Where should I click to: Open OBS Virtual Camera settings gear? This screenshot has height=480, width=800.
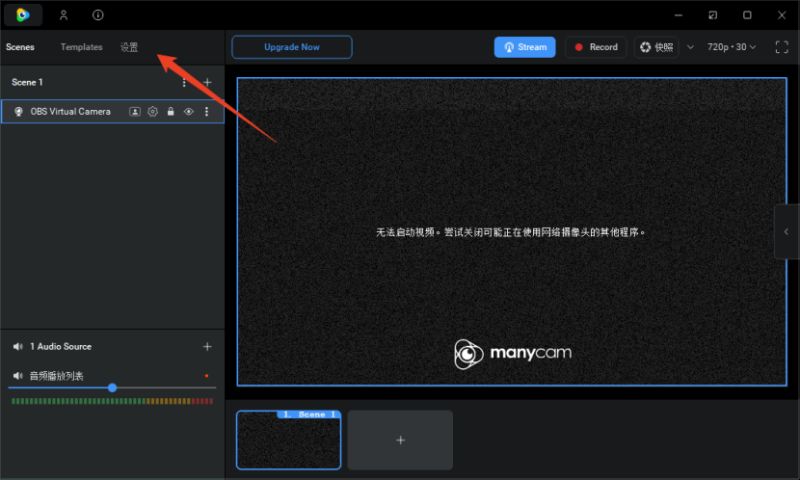153,111
